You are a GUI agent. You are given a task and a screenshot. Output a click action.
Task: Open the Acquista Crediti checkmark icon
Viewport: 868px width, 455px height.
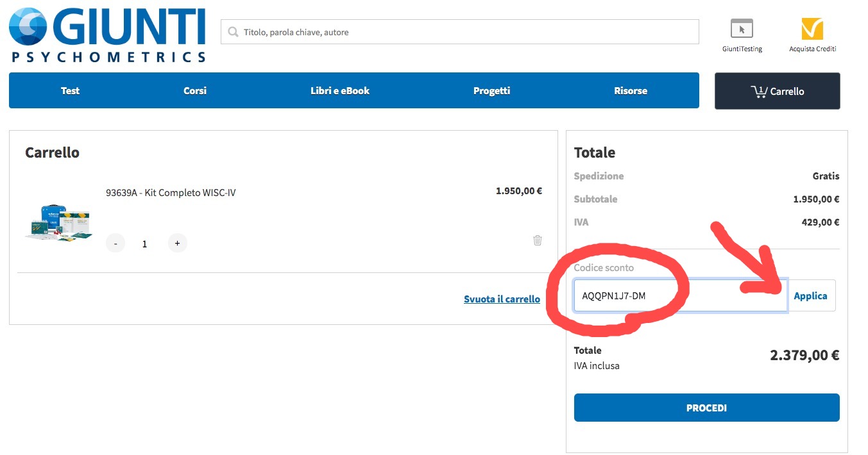click(812, 29)
